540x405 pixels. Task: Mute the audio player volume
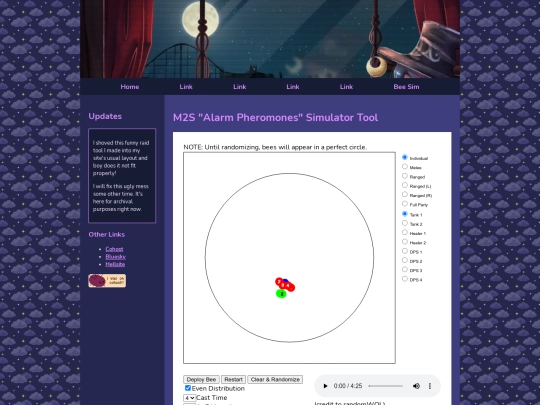(x=416, y=386)
